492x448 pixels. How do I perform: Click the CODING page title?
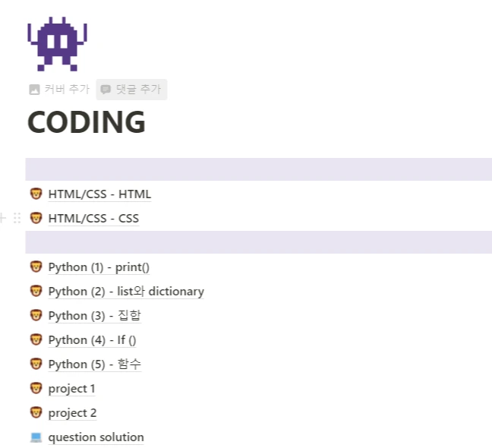[x=87, y=122]
